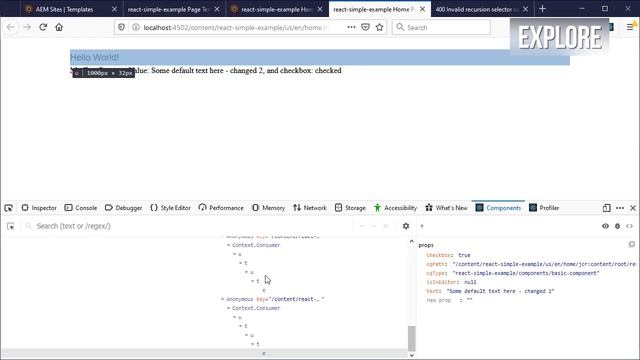Select the Components tab

(x=498, y=208)
